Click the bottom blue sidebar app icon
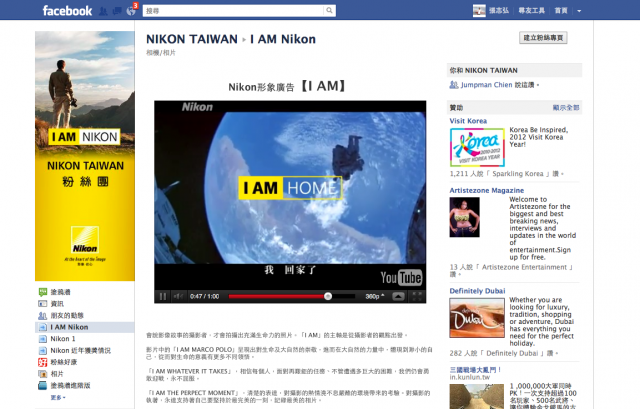The image size is (640, 409). coord(42,385)
